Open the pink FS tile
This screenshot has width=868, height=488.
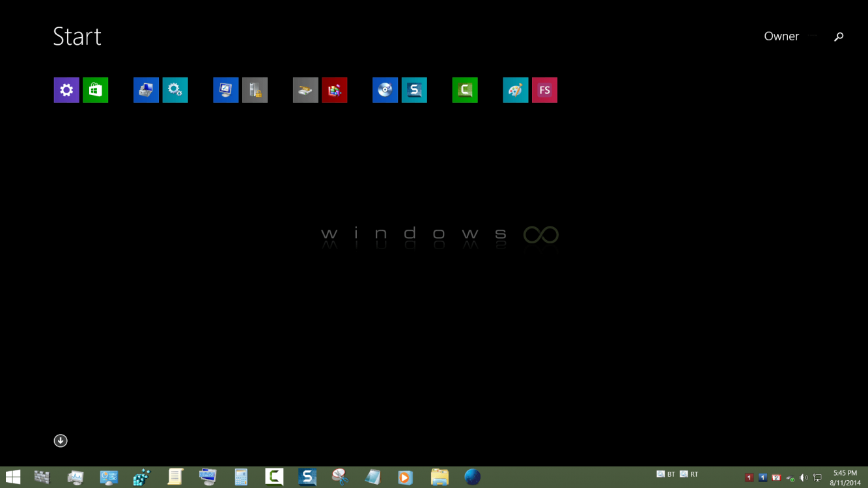tap(544, 90)
